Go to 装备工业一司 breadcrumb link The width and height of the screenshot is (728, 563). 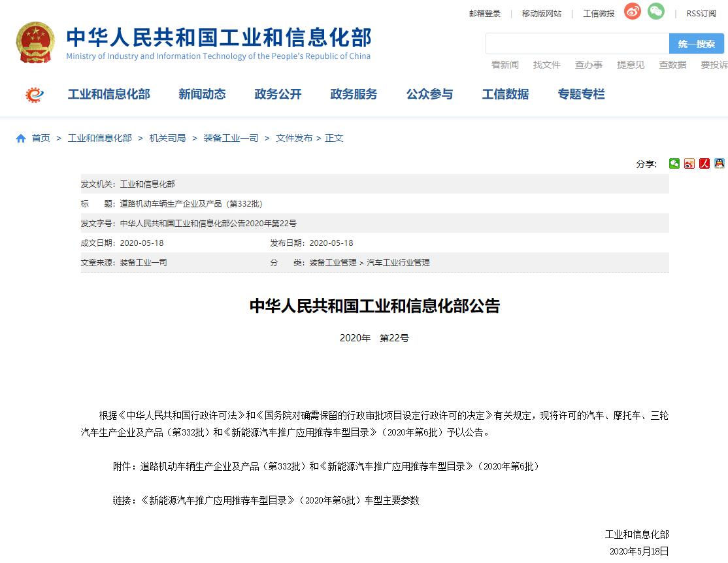(231, 138)
